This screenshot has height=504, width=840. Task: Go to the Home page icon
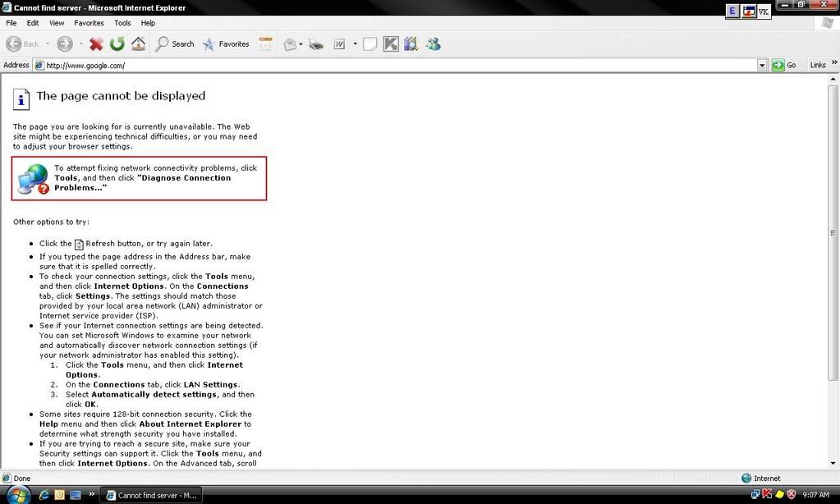[138, 44]
